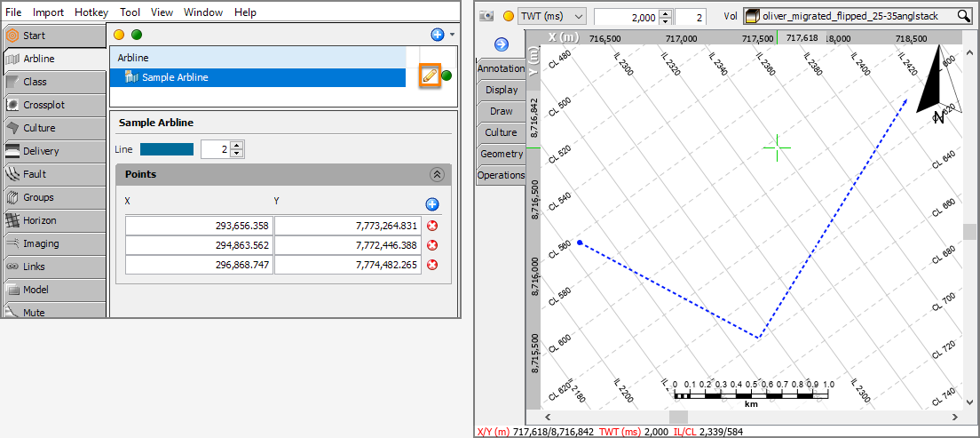Open the Horizon tab
The height and width of the screenshot is (438, 980).
[54, 221]
